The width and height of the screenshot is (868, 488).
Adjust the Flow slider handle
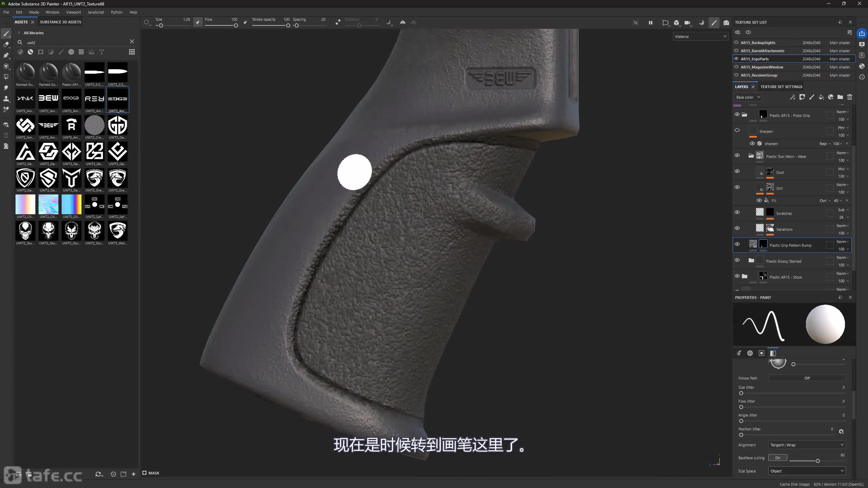[236, 25]
